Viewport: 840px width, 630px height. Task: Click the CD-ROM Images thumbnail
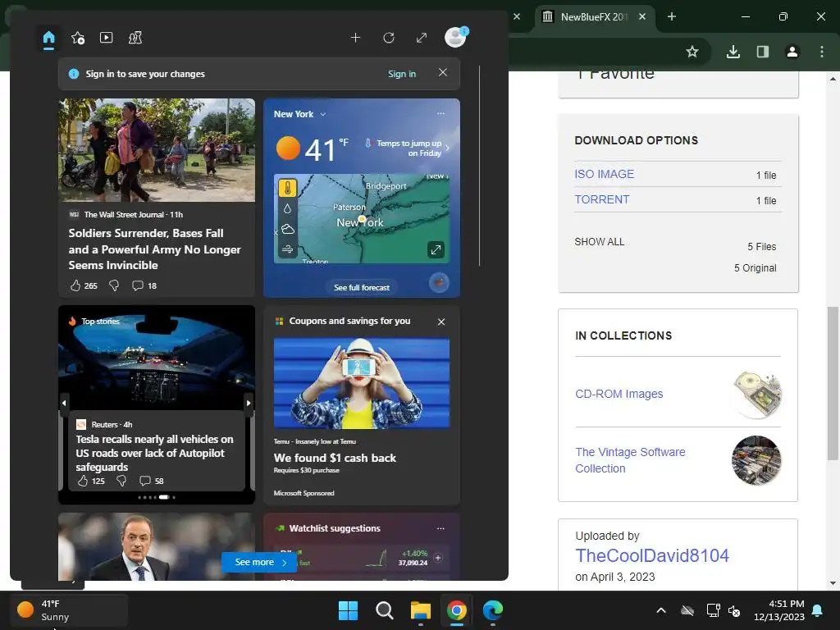pyautogui.click(x=756, y=395)
